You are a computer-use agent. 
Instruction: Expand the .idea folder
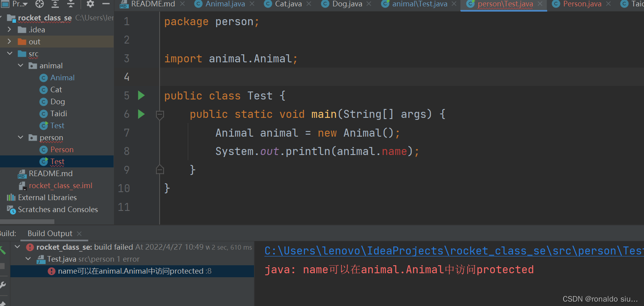coord(9,30)
